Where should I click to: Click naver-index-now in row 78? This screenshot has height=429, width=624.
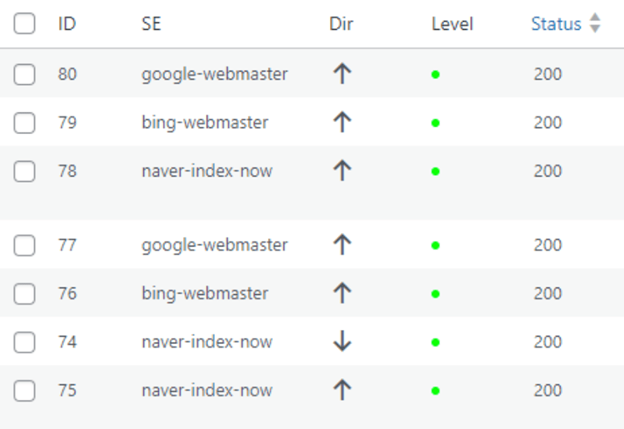click(x=207, y=171)
